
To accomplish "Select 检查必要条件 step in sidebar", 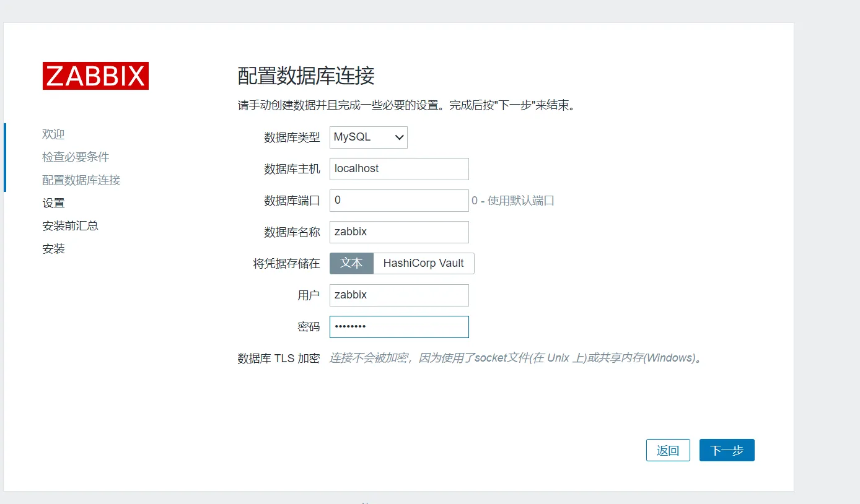I will click(76, 157).
